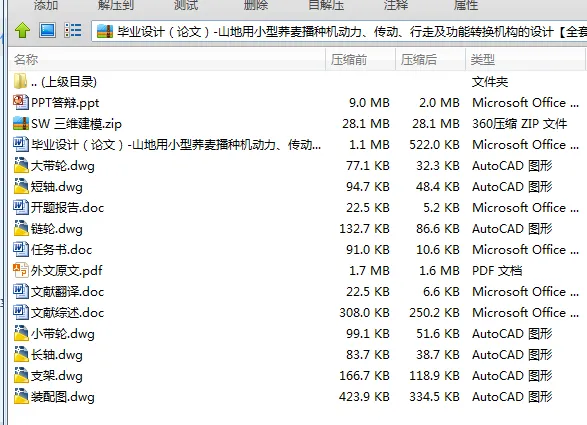The height and width of the screenshot is (425, 587).
Task: Click the 任务书.doc Word icon
Action: 21,249
